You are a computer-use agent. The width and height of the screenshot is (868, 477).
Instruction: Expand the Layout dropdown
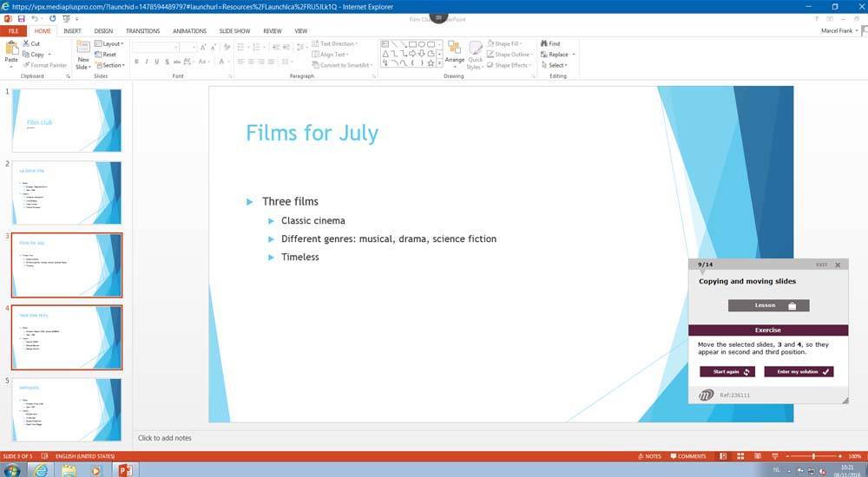pos(110,43)
